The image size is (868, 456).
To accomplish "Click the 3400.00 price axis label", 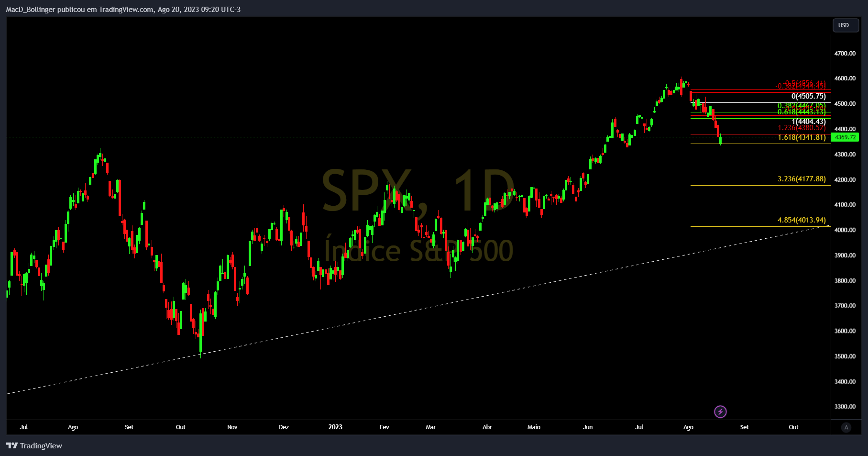I will (845, 382).
